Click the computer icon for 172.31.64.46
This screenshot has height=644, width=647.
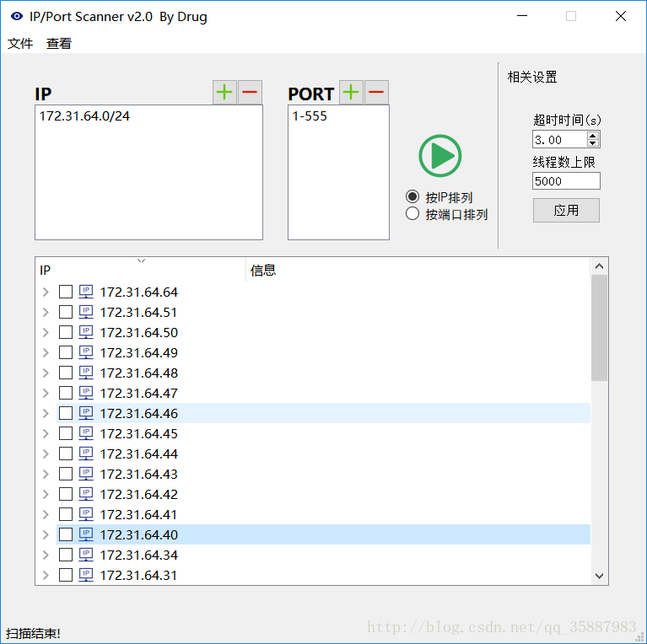point(86,413)
